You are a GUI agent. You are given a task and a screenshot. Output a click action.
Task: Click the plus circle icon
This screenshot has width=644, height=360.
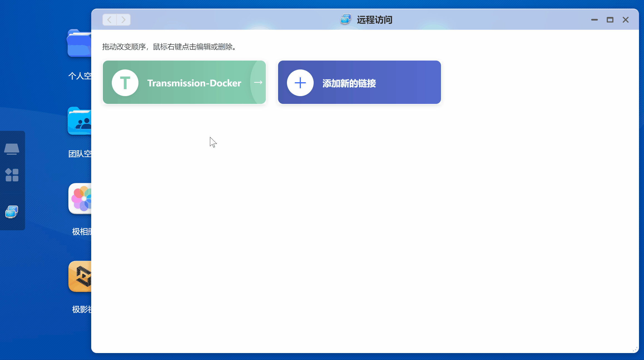[x=300, y=83]
